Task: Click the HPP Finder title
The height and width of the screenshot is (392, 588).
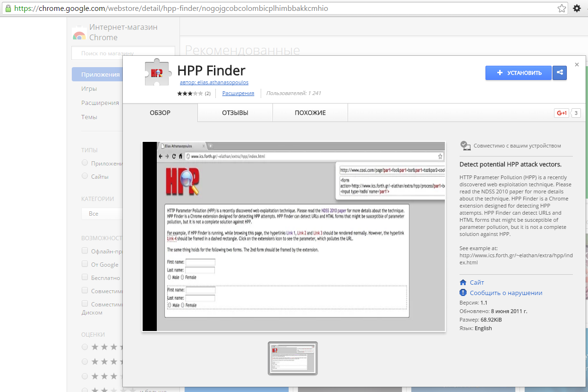Action: (x=211, y=70)
